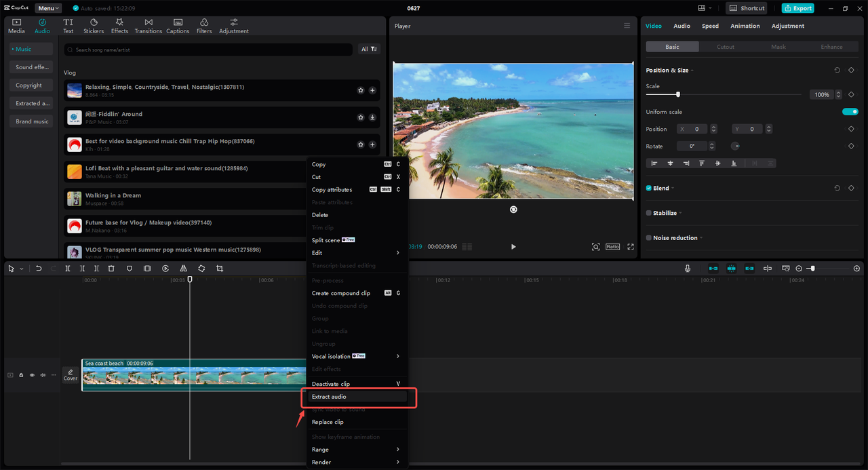The image size is (868, 470).
Task: Click the undo arrow in the timeline toolbar
Action: coord(39,269)
